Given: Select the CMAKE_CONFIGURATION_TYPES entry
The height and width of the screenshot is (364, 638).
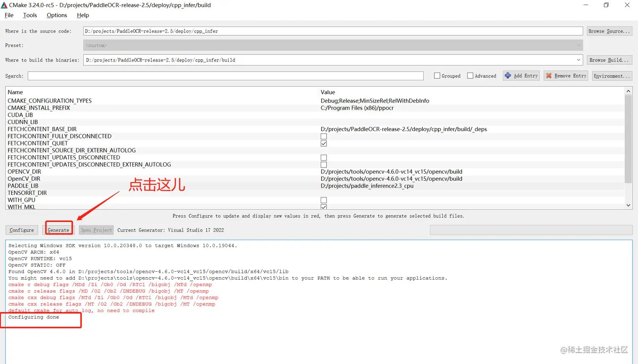Looking at the screenshot, I should tap(49, 101).
